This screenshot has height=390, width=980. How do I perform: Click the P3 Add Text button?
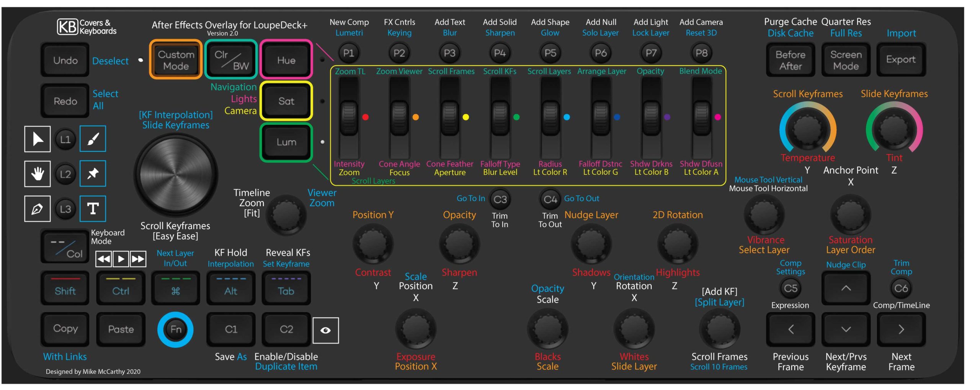(x=449, y=53)
